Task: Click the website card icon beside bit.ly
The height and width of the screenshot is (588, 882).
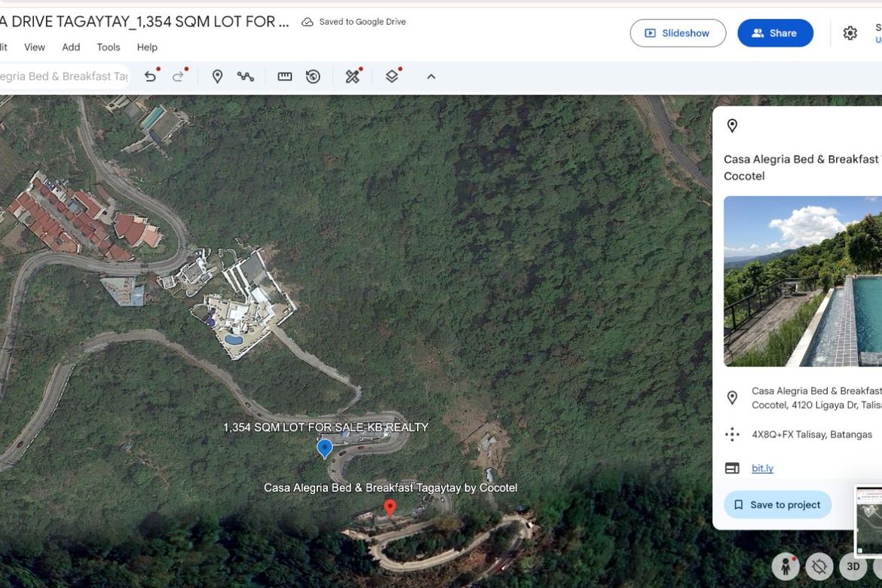Action: click(732, 468)
